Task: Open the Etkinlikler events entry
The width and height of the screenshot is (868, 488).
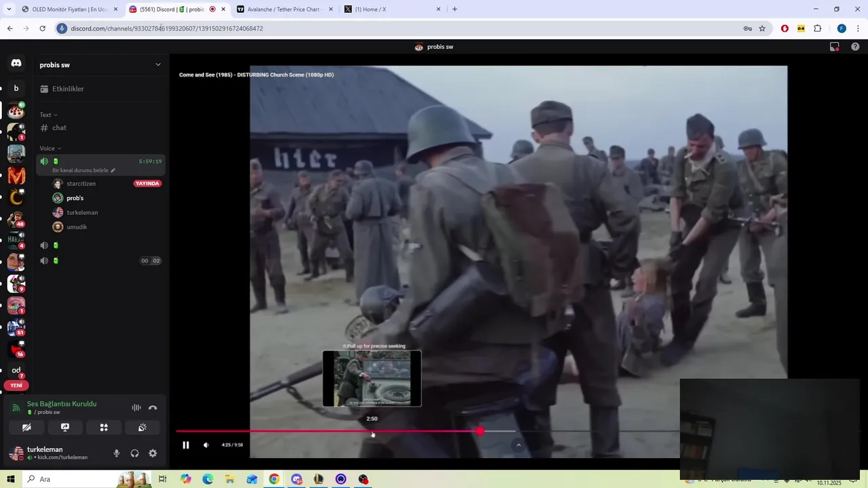Action: (99, 89)
